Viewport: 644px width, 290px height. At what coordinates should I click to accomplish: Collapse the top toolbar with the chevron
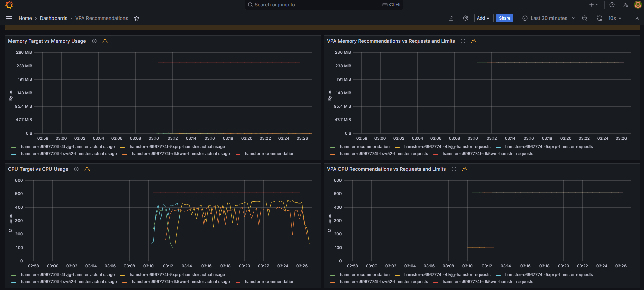(637, 19)
